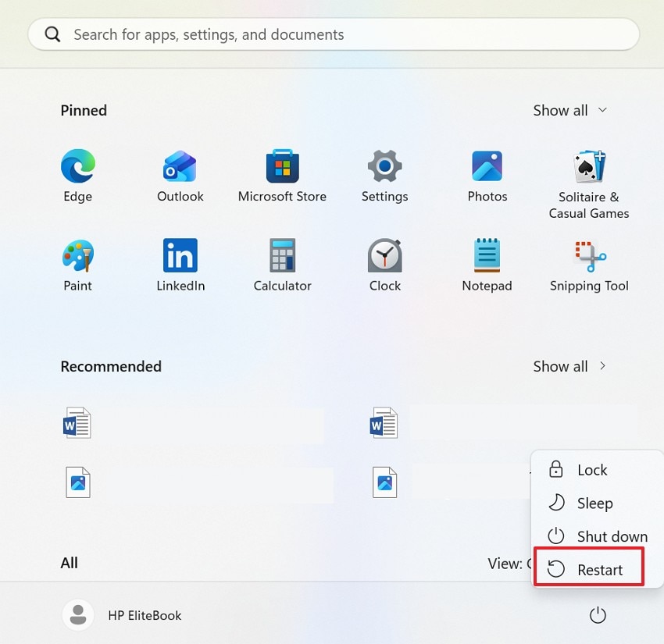Start the Paint application
Image resolution: width=664 pixels, height=644 pixels.
(77, 255)
